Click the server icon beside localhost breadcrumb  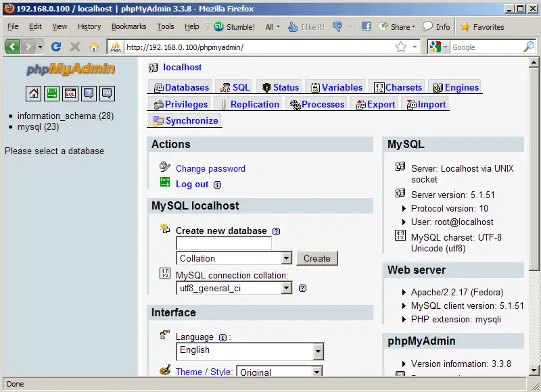click(x=154, y=68)
